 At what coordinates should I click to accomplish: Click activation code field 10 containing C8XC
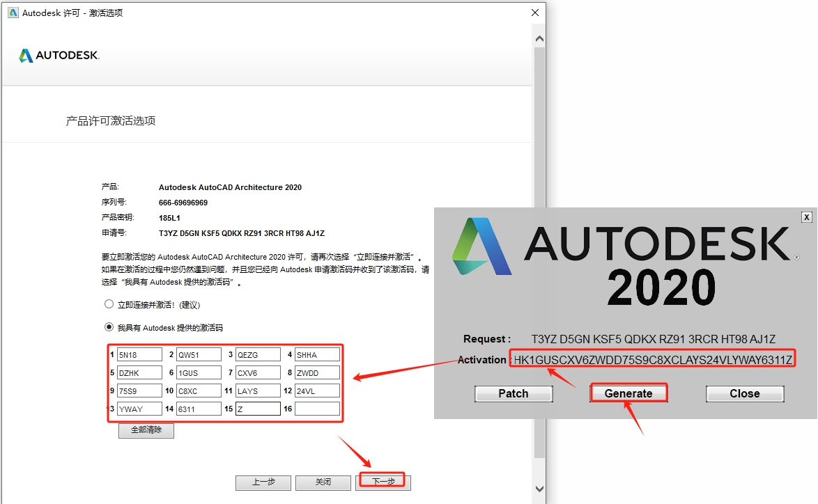tap(199, 391)
